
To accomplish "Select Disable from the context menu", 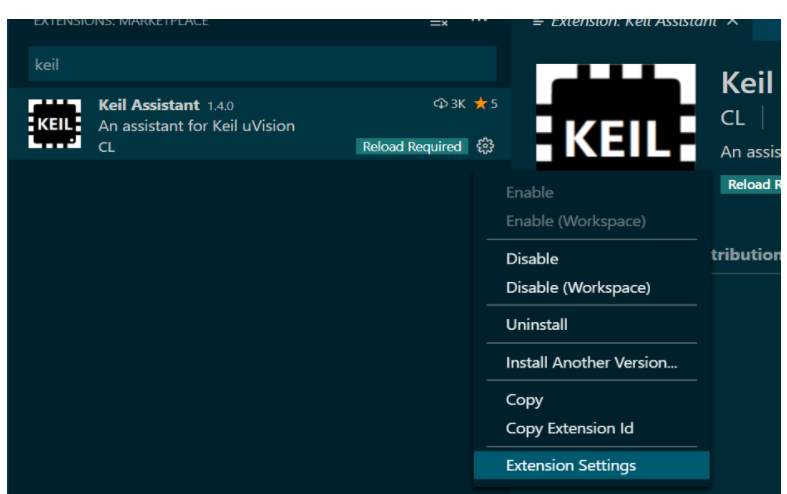I will coord(532,259).
